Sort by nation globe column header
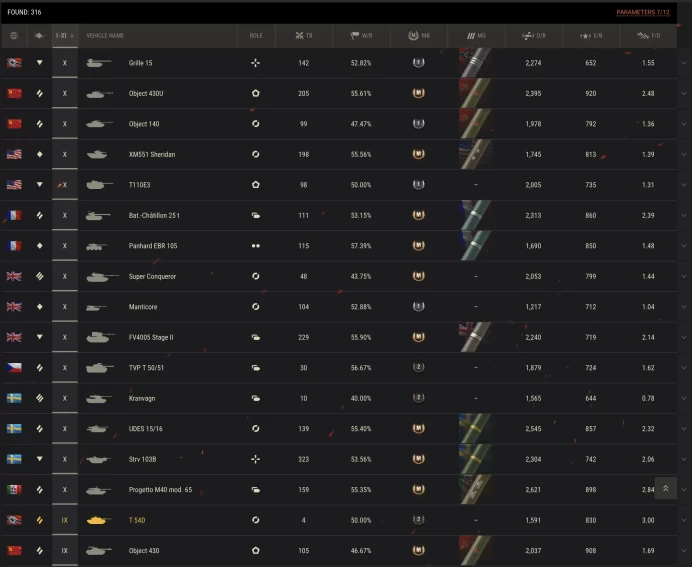This screenshot has height=567, width=692. click(x=14, y=36)
